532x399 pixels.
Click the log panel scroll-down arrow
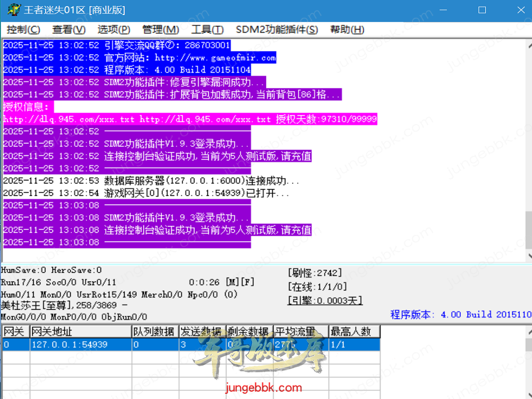tap(528, 255)
